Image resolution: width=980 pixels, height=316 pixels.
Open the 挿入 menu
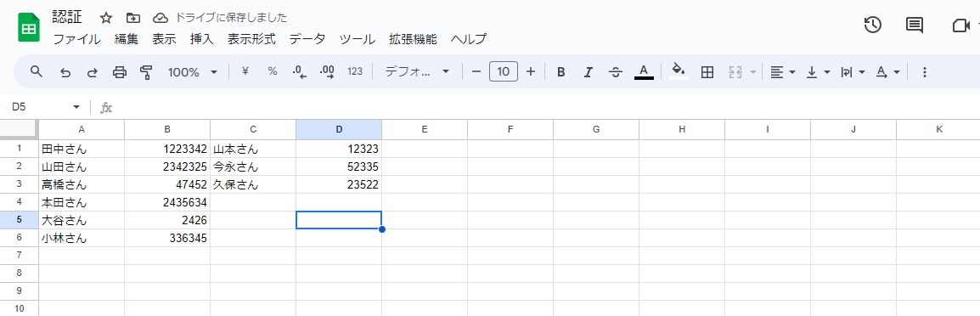pyautogui.click(x=202, y=39)
